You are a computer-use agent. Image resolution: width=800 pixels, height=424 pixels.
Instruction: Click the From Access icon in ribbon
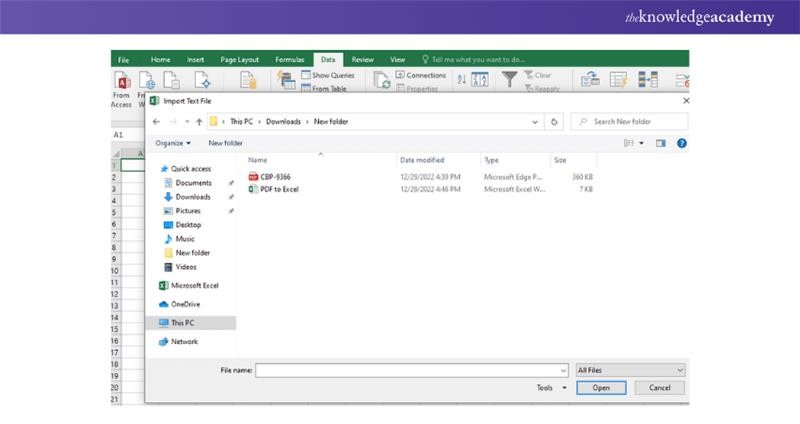click(x=121, y=82)
